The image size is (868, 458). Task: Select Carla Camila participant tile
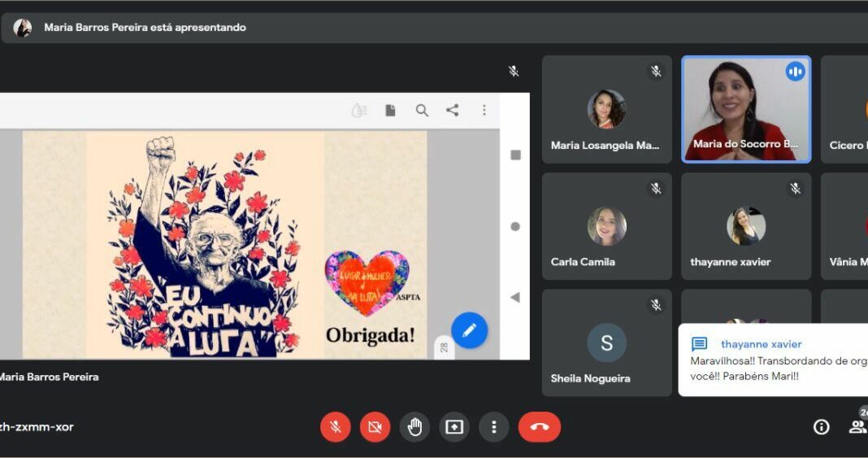607,226
